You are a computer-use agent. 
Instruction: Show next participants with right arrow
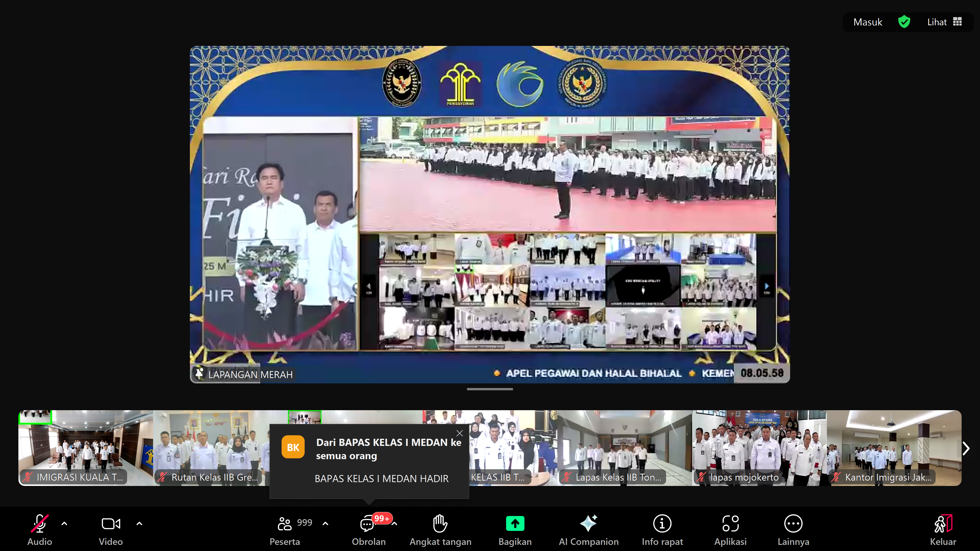pyautogui.click(x=966, y=448)
